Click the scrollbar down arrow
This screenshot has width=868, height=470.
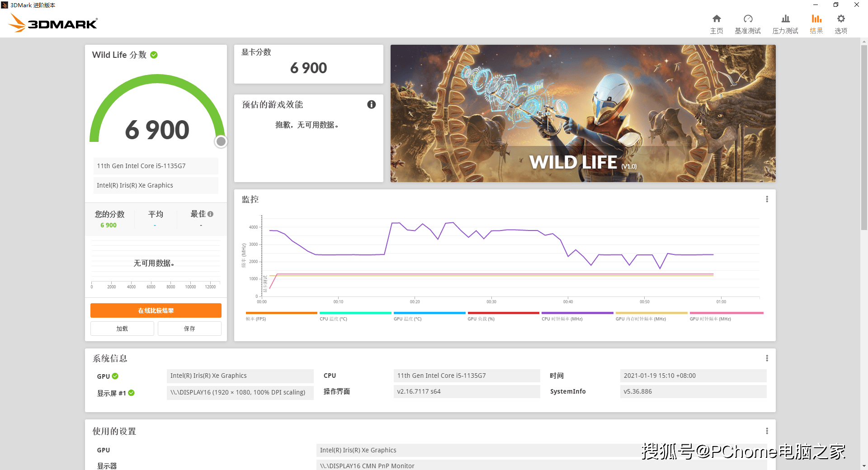click(x=864, y=466)
